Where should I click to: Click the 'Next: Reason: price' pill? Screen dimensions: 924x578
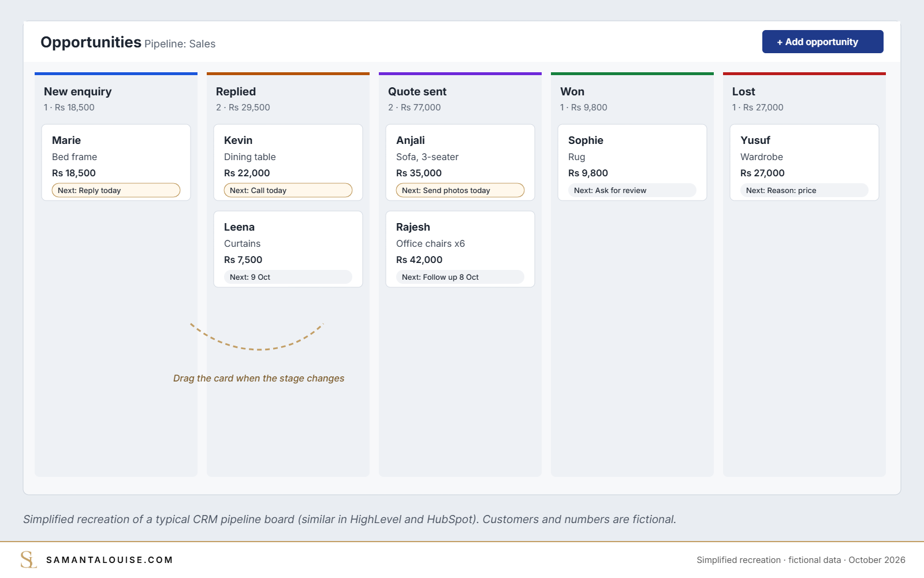click(804, 190)
